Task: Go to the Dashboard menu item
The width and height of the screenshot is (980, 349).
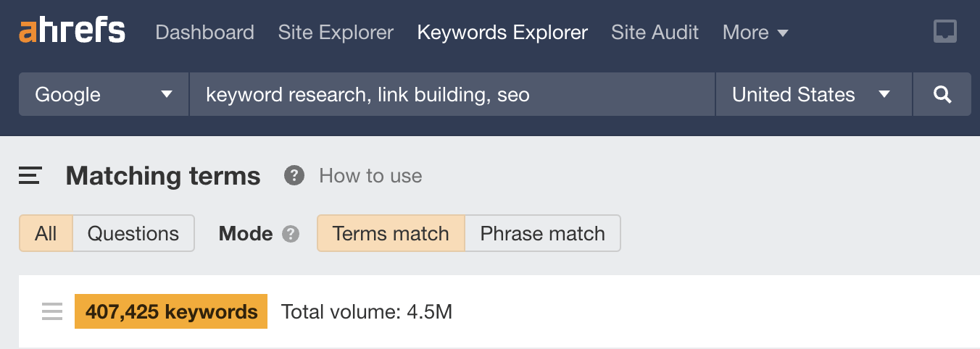Action: point(204,33)
